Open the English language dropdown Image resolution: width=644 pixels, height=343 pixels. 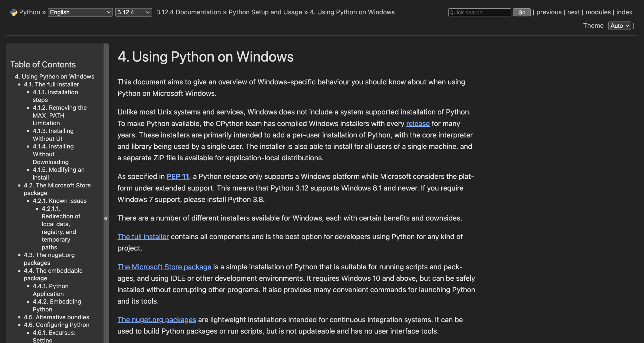coord(80,12)
